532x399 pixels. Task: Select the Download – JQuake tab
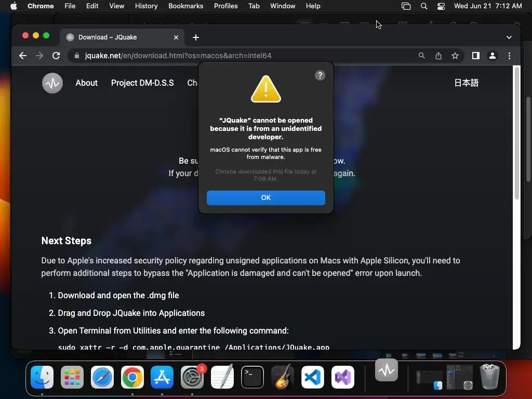tap(122, 37)
